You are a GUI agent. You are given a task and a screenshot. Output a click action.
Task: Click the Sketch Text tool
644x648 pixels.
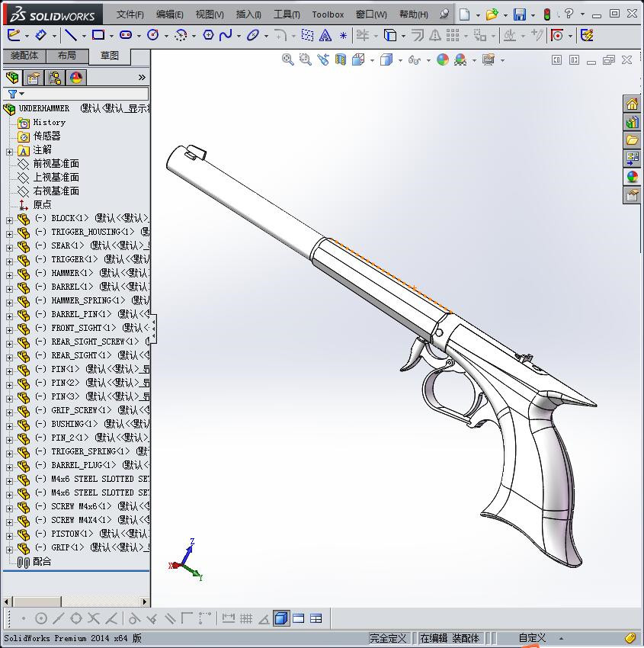point(325,36)
